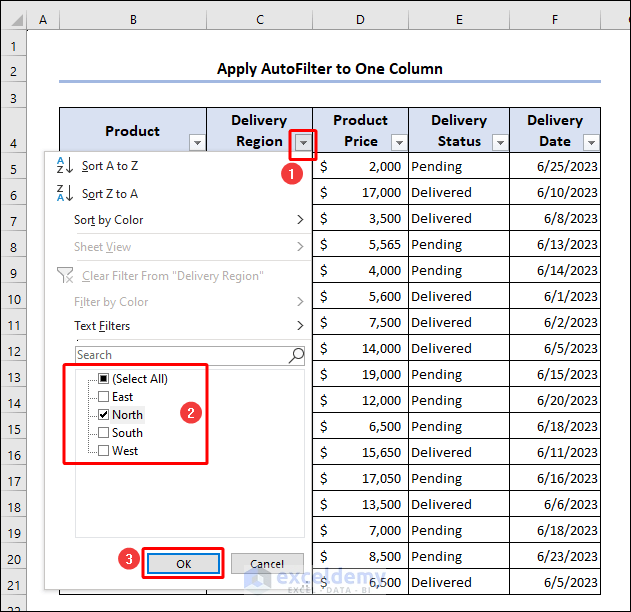Click the search magnifier icon
The height and width of the screenshot is (612, 631).
(296, 355)
